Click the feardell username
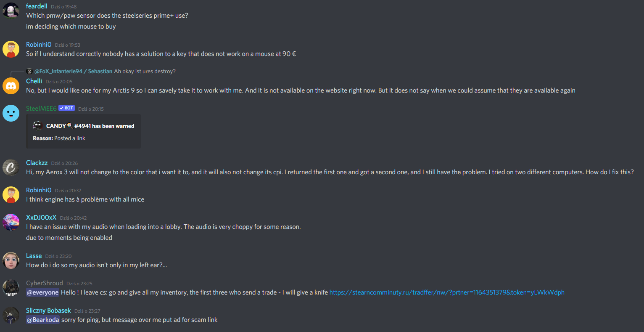The image size is (644, 332). point(37,6)
